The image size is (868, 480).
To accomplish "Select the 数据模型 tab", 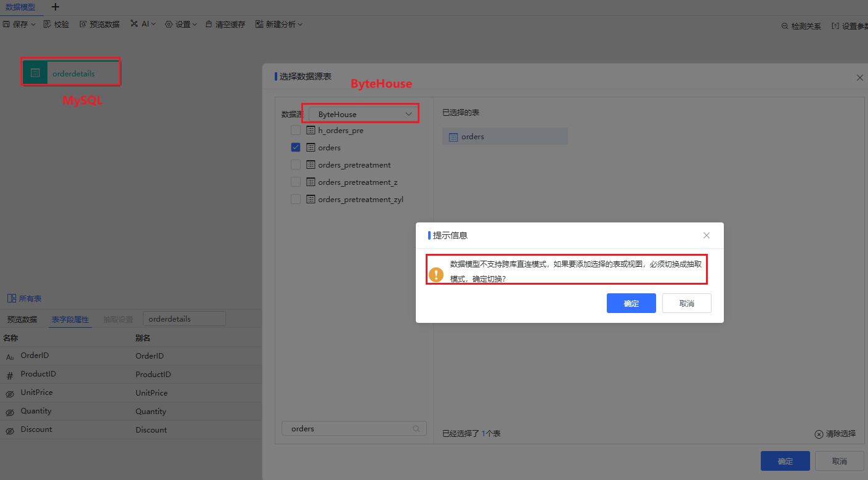I will [20, 7].
